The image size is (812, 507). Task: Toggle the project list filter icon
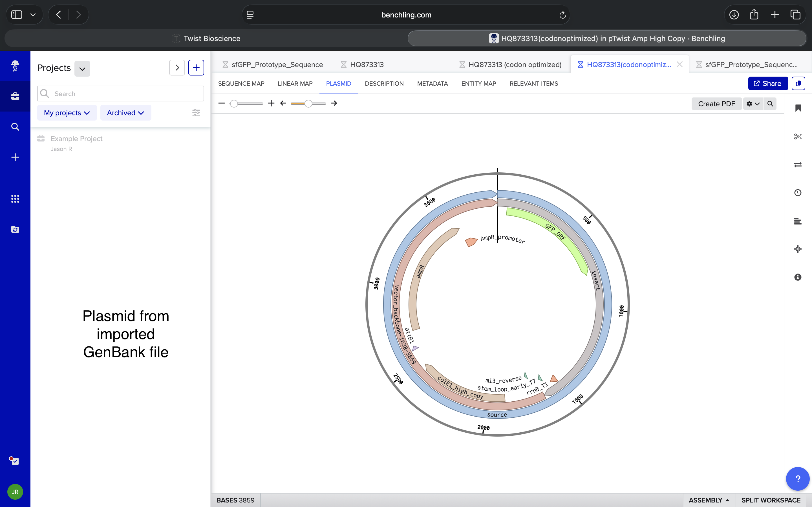196,113
